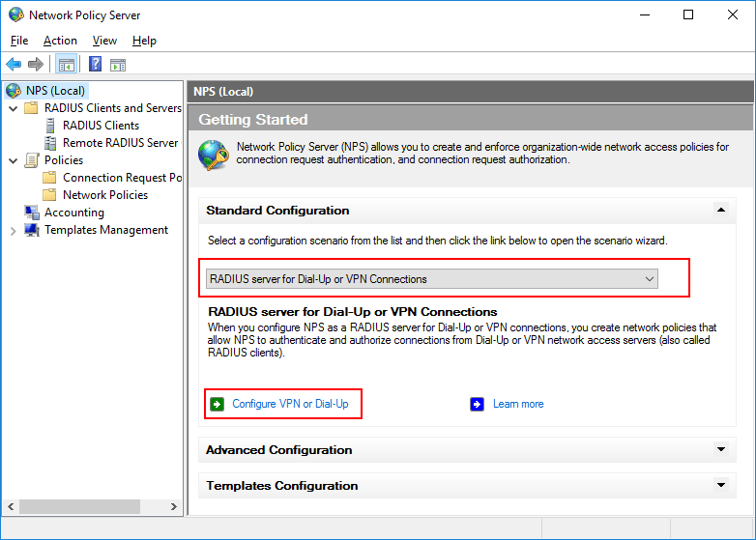This screenshot has width=756, height=540.
Task: Select RADIUS Clients in the tree
Action: pos(101,126)
